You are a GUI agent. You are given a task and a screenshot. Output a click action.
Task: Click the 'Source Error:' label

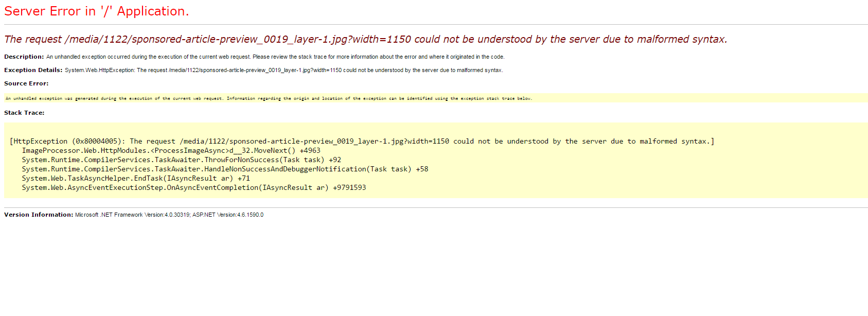click(x=26, y=83)
